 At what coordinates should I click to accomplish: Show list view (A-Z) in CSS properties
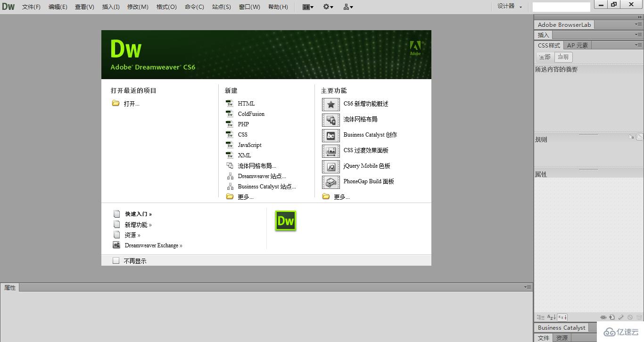pyautogui.click(x=551, y=318)
